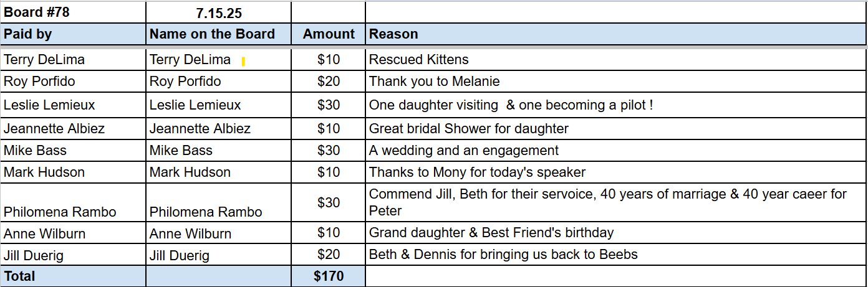Click the 'Rescued Kittens' reason cell

coord(419,60)
